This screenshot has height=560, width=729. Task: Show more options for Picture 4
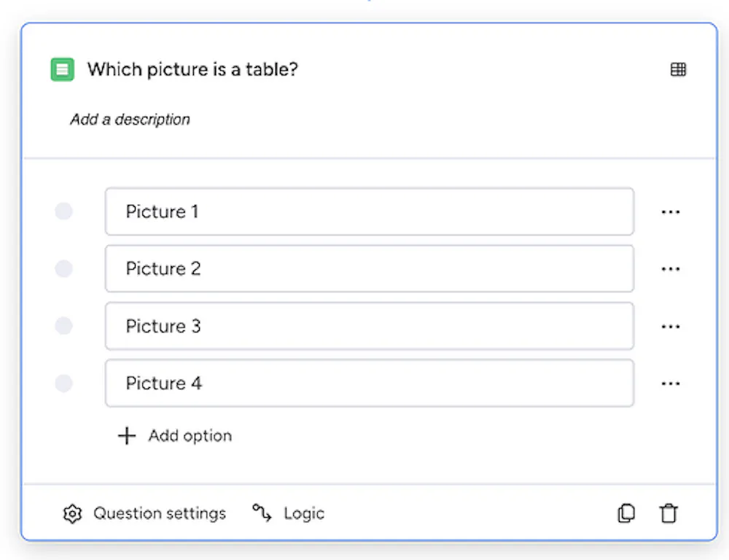671,384
